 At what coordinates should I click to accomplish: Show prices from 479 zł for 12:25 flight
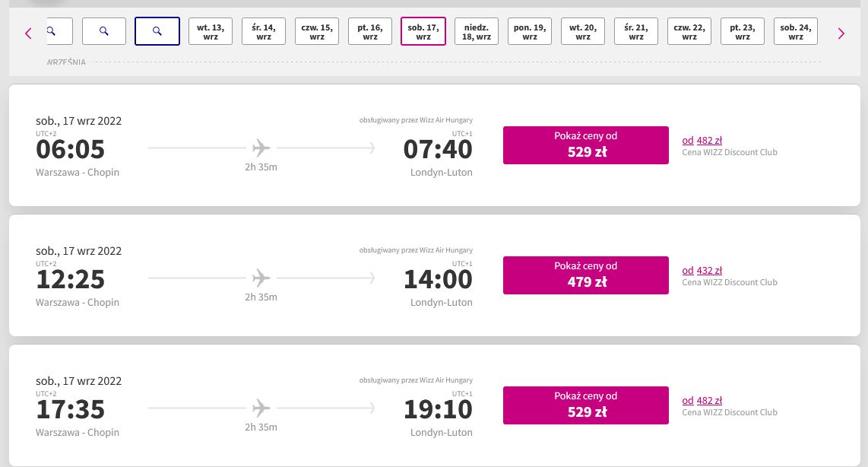(586, 275)
